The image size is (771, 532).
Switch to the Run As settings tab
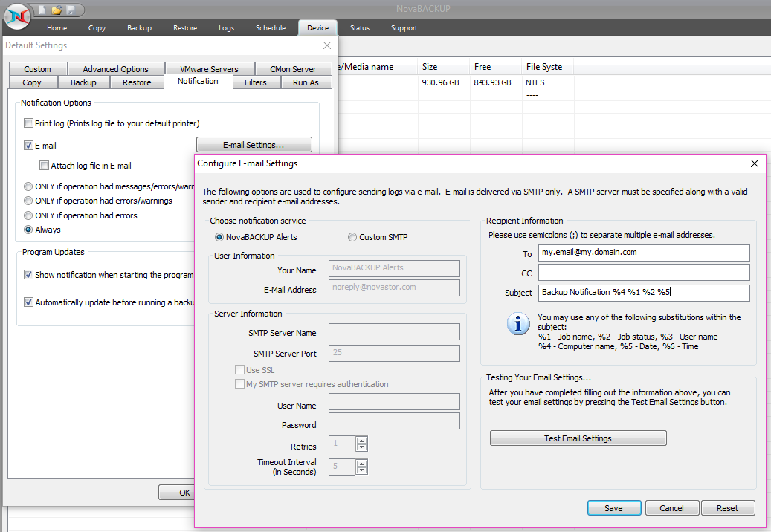point(306,82)
